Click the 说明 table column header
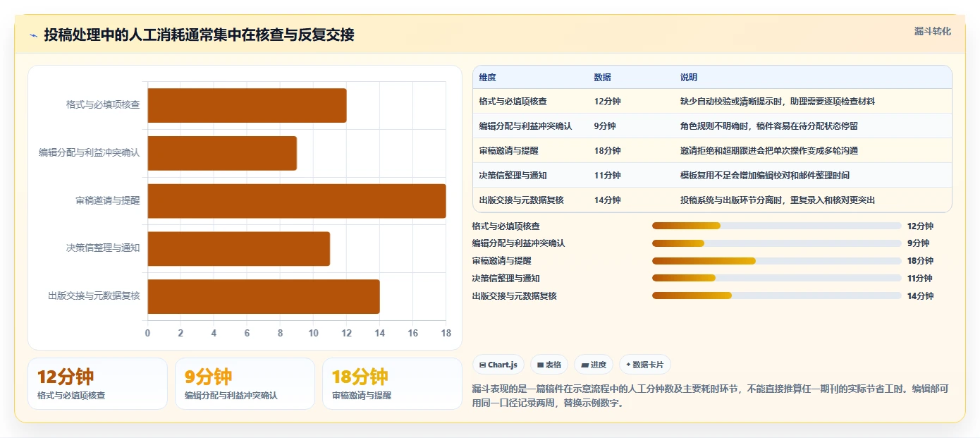This screenshot has height=438, width=980. (688, 78)
